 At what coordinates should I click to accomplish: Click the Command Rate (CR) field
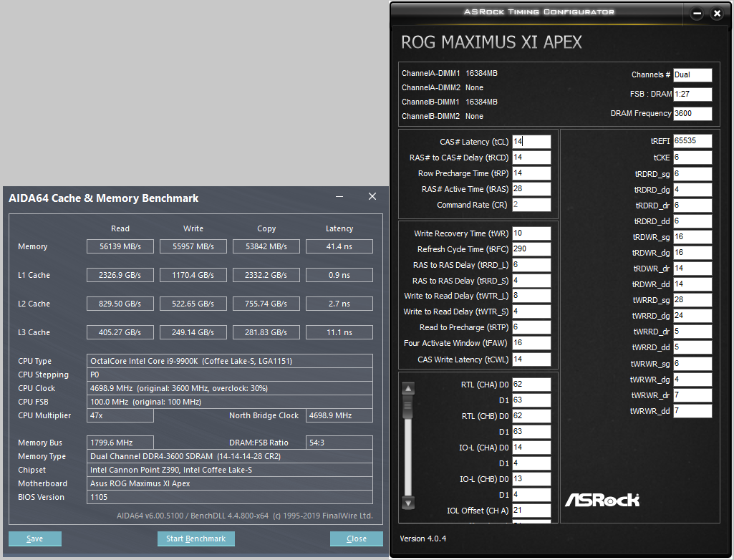[531, 205]
